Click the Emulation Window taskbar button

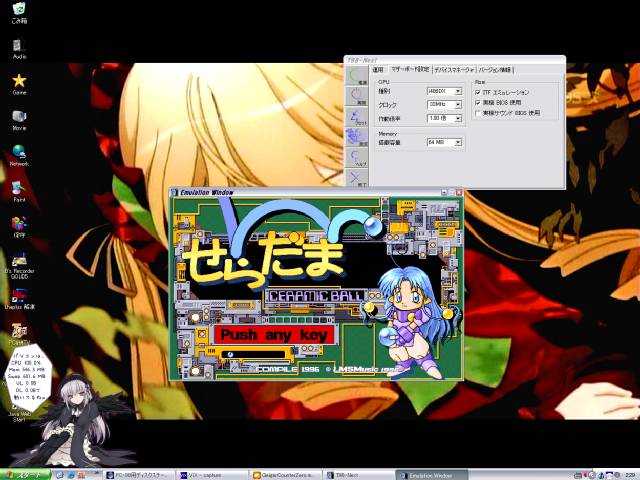(x=431, y=476)
